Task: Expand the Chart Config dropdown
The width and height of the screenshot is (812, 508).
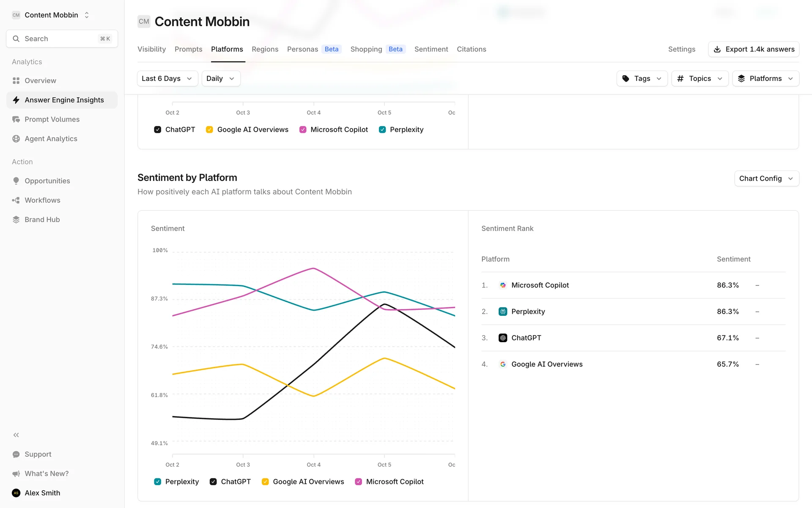Action: (x=766, y=179)
